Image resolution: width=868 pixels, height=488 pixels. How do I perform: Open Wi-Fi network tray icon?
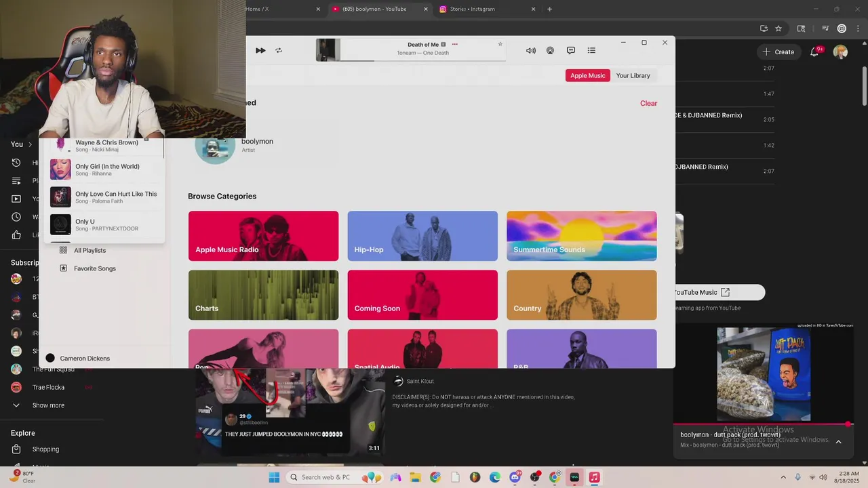[x=812, y=477]
